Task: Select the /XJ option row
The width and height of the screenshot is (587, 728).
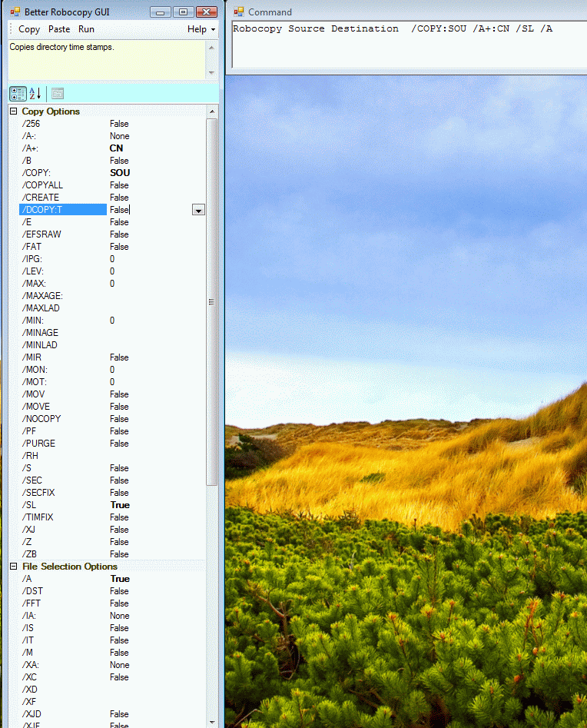Action: [113, 530]
